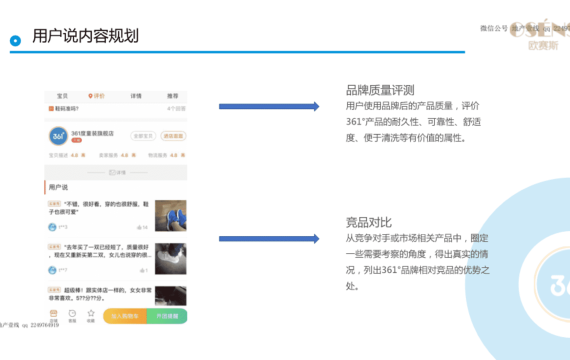Click the blue 361° store logo
This screenshot has width=570, height=360.
pyautogui.click(x=58, y=136)
